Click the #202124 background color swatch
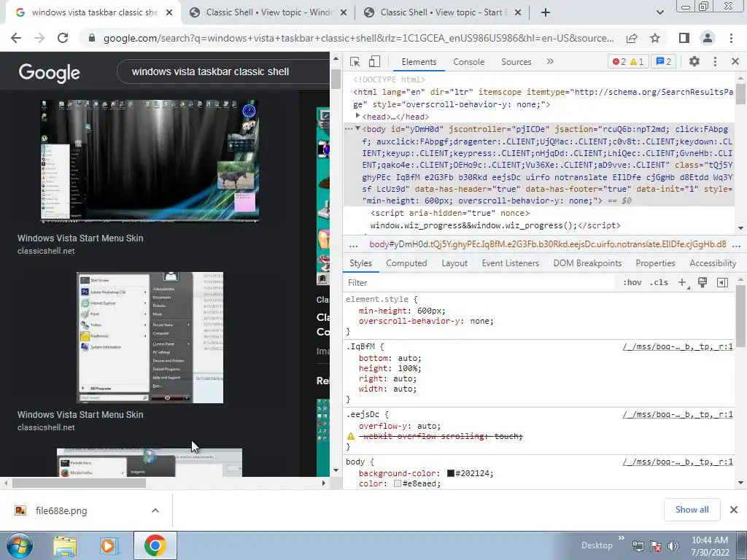 [450, 473]
